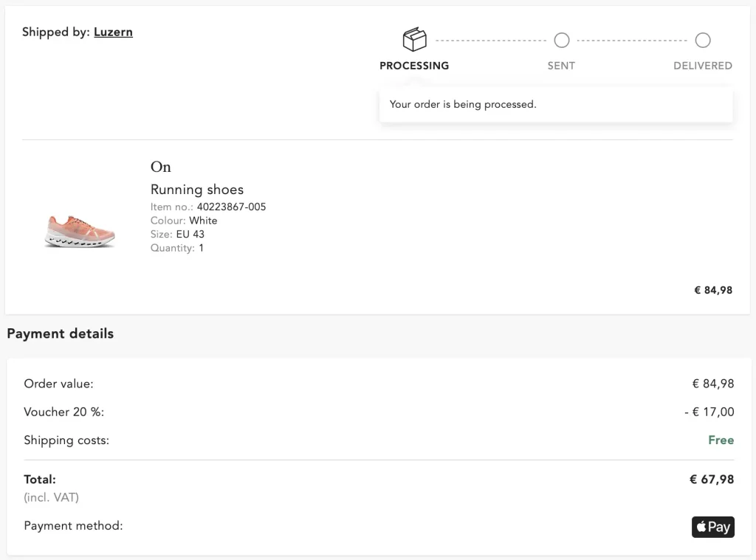Viewport: 756px width, 560px height.
Task: Click the 'Voucher 20 %:' label
Action: click(x=63, y=412)
